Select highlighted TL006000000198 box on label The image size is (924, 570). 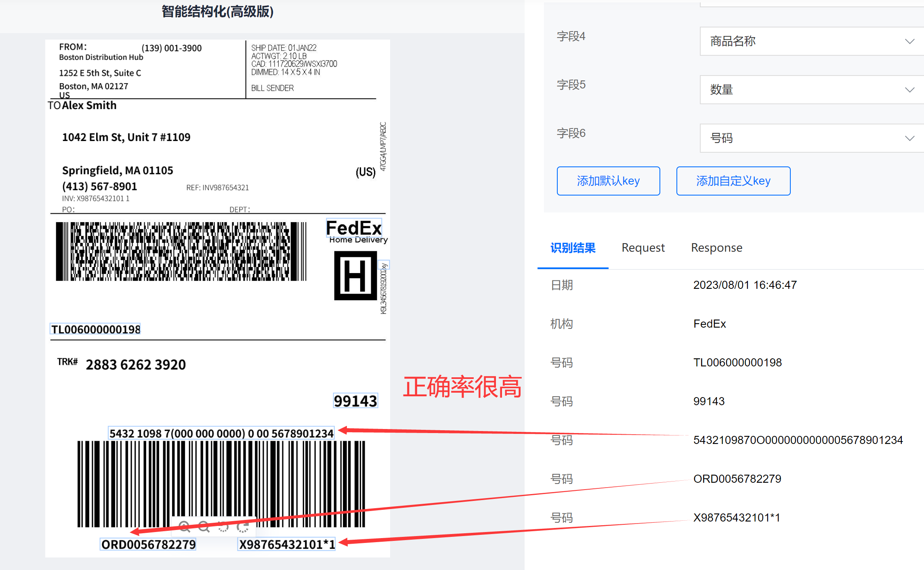95,329
